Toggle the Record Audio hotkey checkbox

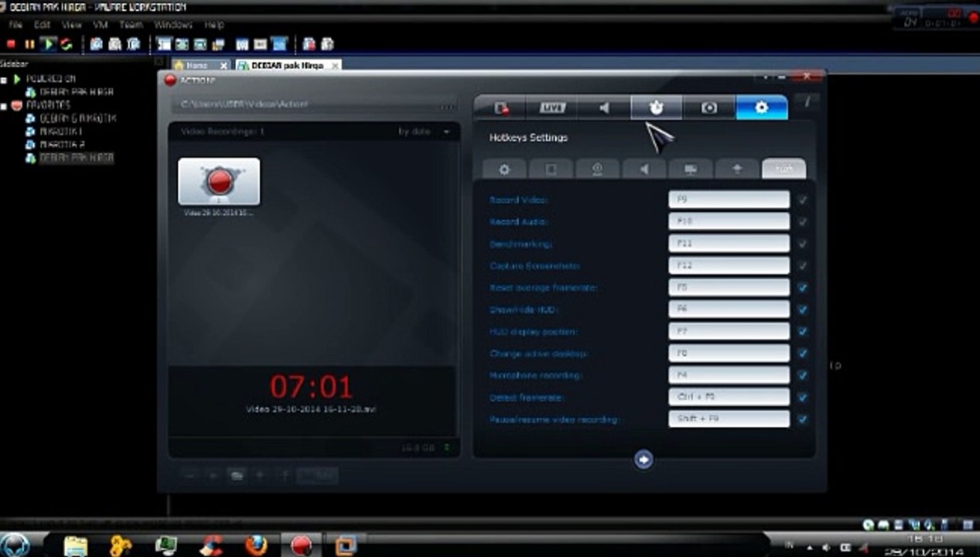pyautogui.click(x=803, y=221)
